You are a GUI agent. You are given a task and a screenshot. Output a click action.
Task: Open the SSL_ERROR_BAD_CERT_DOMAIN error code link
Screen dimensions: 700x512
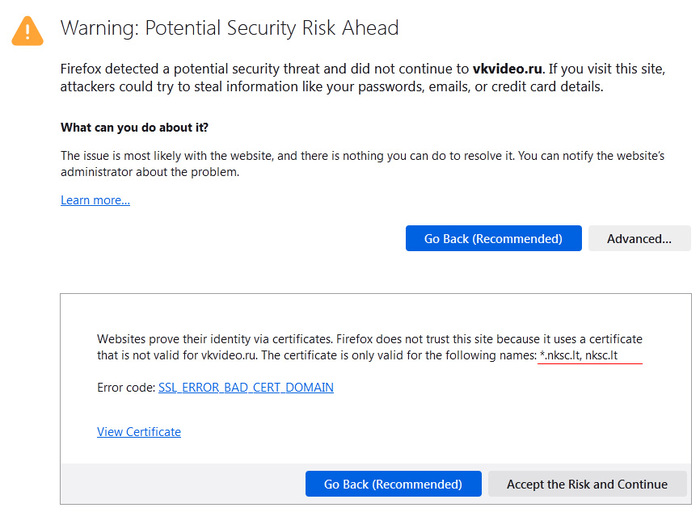246,387
